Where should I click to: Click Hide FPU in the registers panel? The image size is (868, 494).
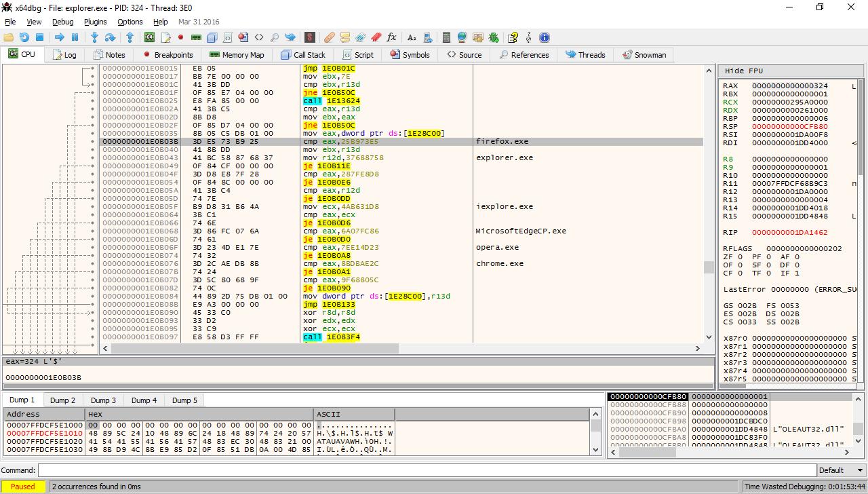(x=743, y=71)
